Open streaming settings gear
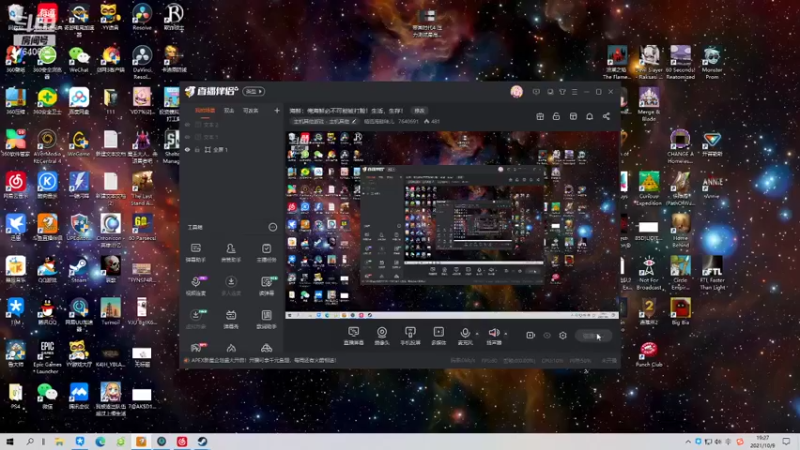 click(x=563, y=335)
